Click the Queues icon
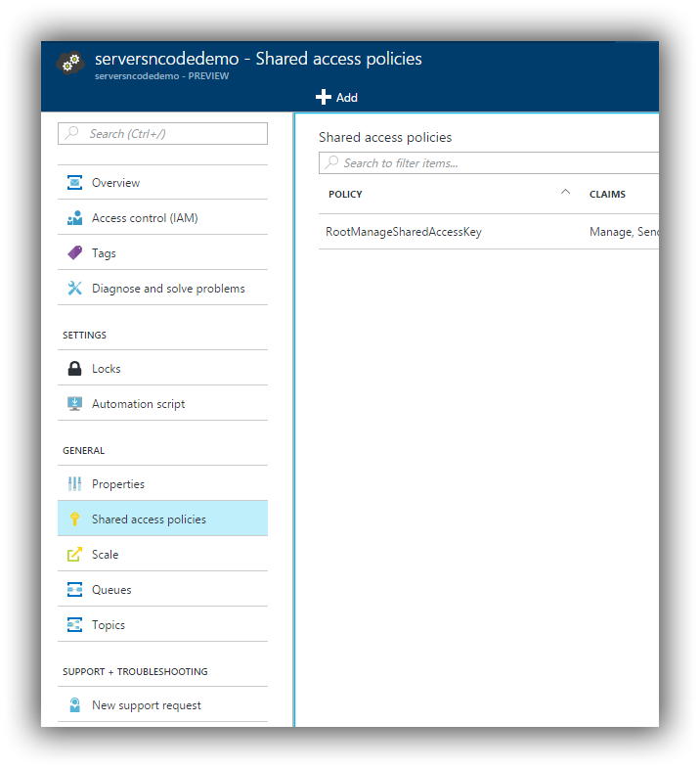700x768 pixels. click(x=74, y=590)
